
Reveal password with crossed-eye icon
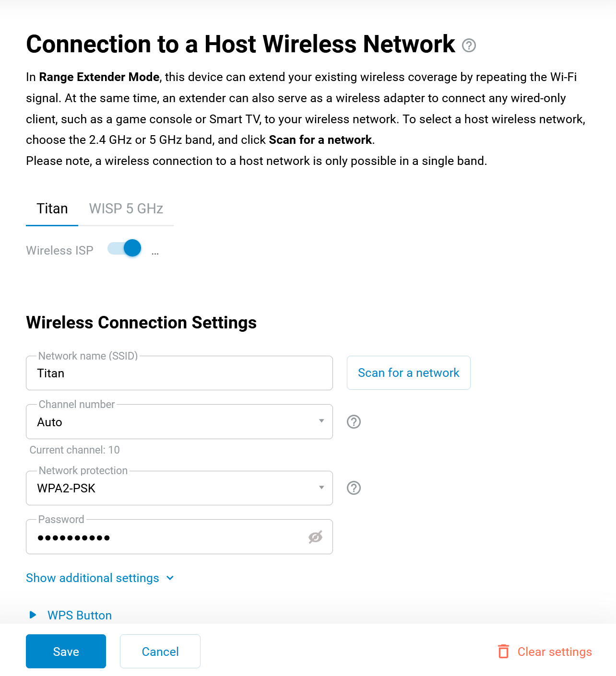tap(315, 537)
